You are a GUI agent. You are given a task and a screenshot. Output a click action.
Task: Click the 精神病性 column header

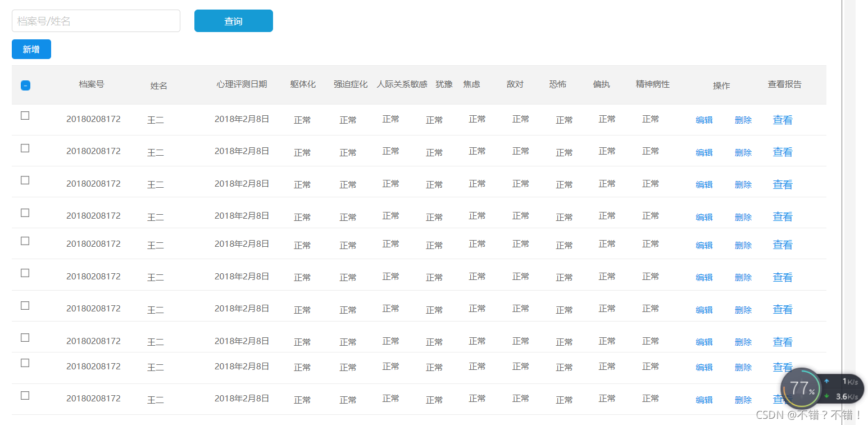coord(653,84)
